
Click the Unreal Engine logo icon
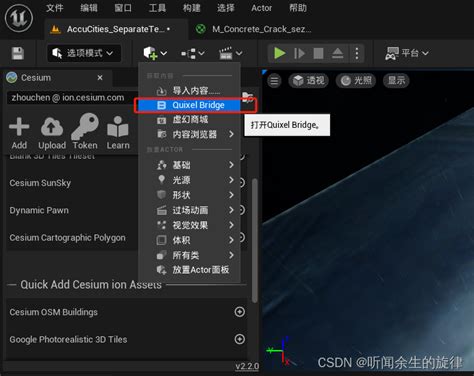click(19, 18)
